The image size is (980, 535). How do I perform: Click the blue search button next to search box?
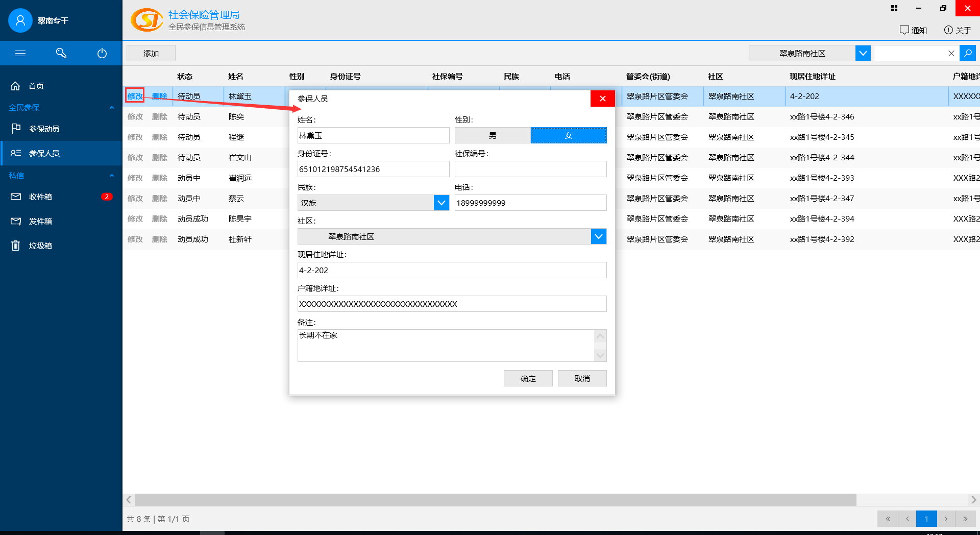pos(967,53)
